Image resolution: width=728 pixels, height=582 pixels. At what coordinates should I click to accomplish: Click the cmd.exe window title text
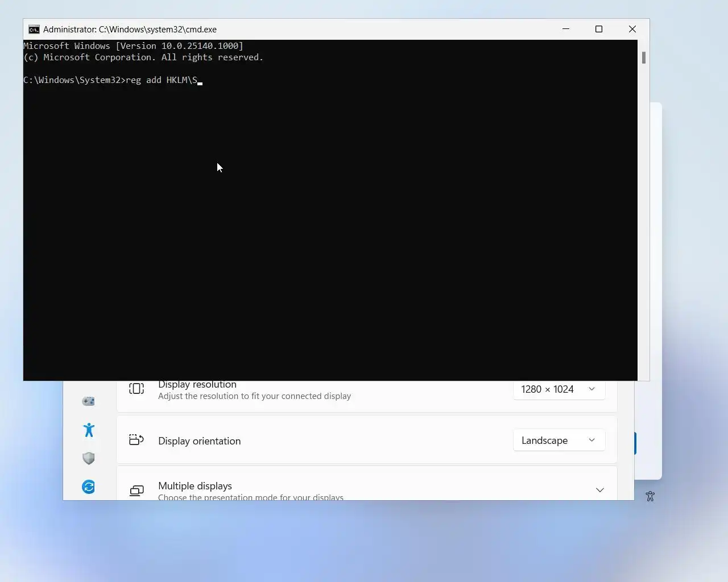(130, 30)
